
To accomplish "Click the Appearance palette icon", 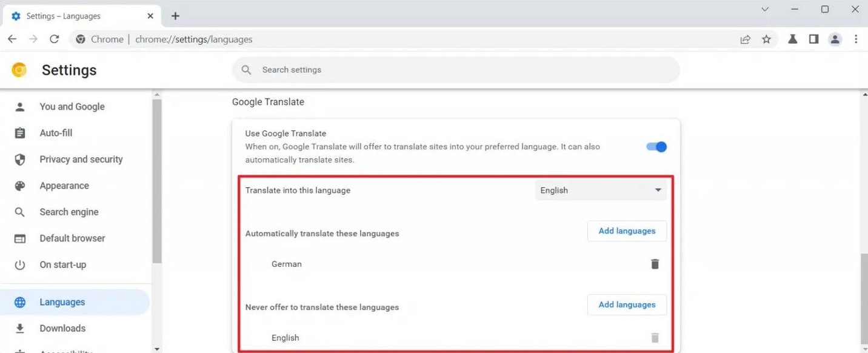I will click(x=20, y=186).
